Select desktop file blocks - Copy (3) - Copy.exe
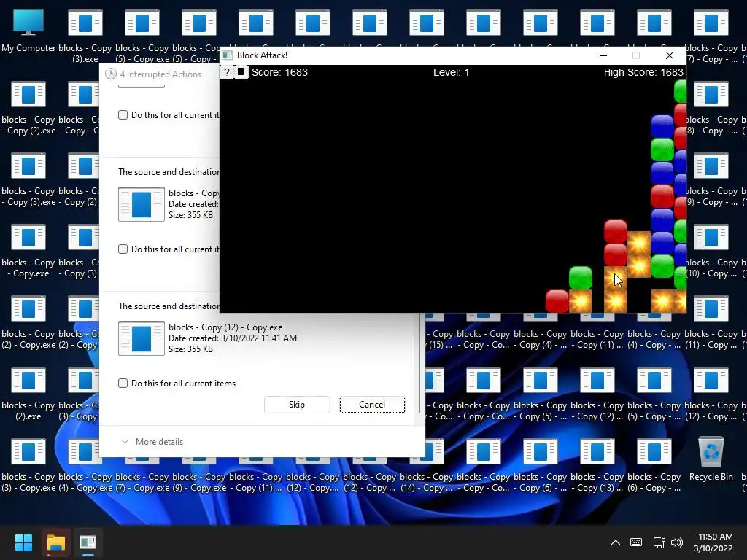 tap(28, 465)
